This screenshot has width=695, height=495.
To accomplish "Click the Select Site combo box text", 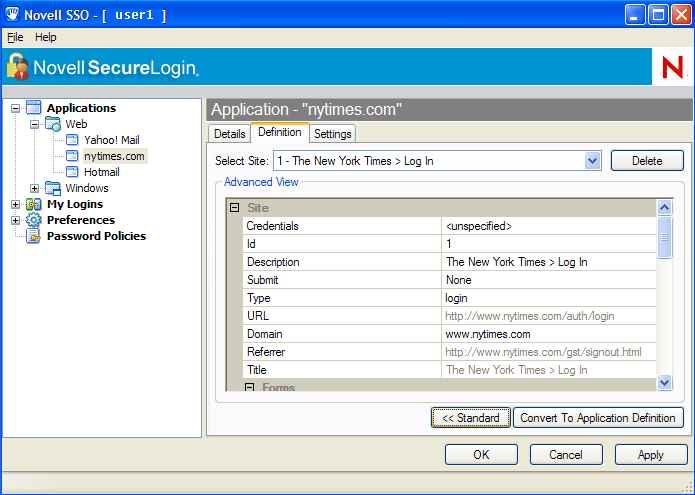I will click(x=355, y=161).
